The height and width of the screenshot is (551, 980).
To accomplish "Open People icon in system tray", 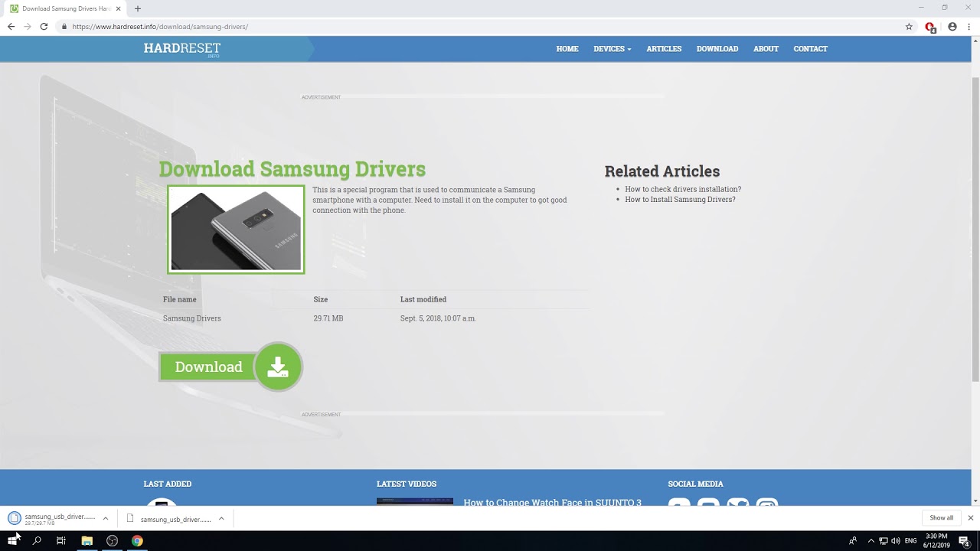I will 853,541.
